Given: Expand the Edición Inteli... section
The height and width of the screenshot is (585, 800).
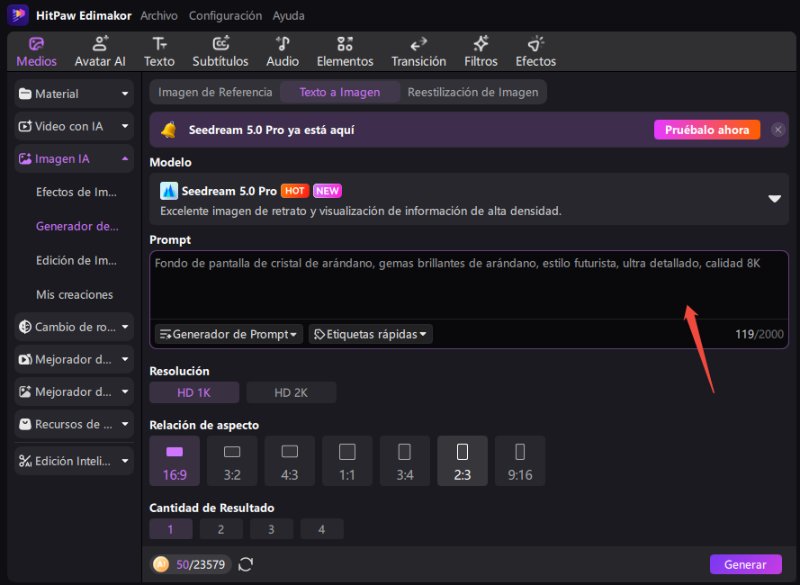Looking at the screenshot, I should [74, 461].
